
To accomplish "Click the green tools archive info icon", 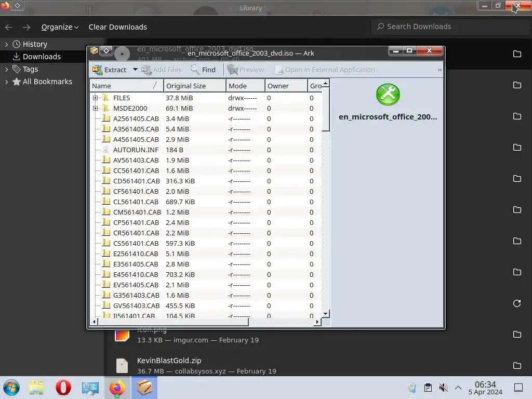I will 388,95.
